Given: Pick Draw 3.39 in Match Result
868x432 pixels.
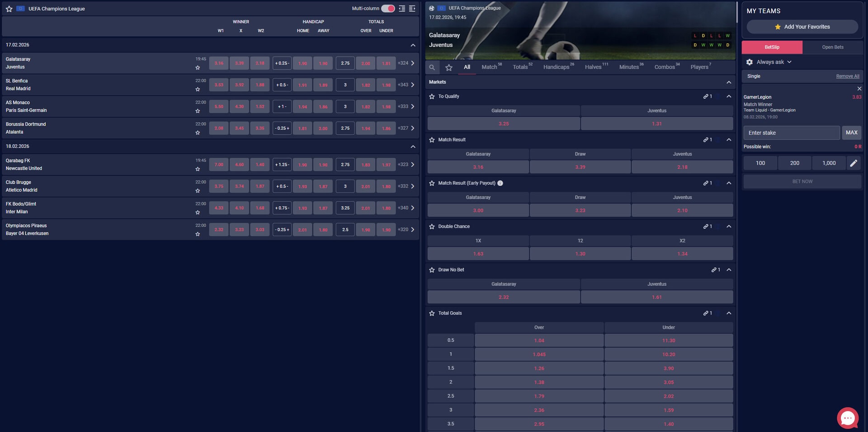Looking at the screenshot, I should [x=580, y=167].
